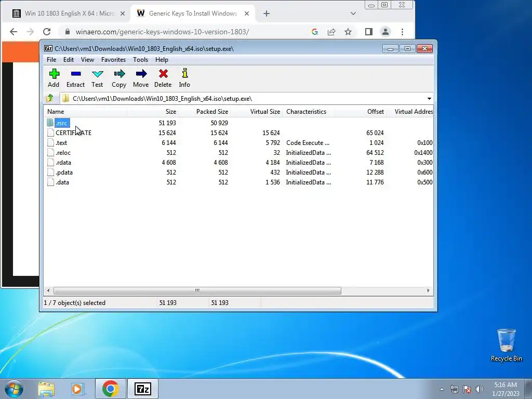This screenshot has height=399, width=532.
Task: Select the .rsrc folder icon
Action: 50,123
